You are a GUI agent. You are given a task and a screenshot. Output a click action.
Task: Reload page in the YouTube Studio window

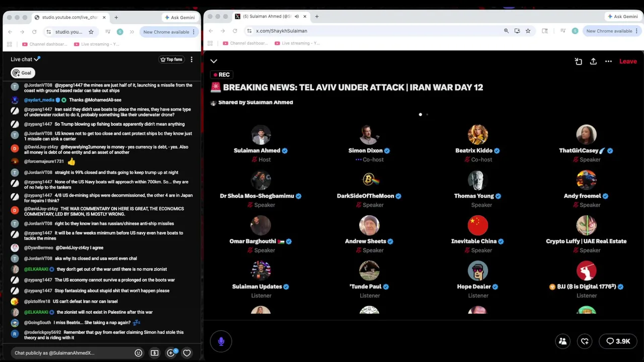click(x=34, y=32)
